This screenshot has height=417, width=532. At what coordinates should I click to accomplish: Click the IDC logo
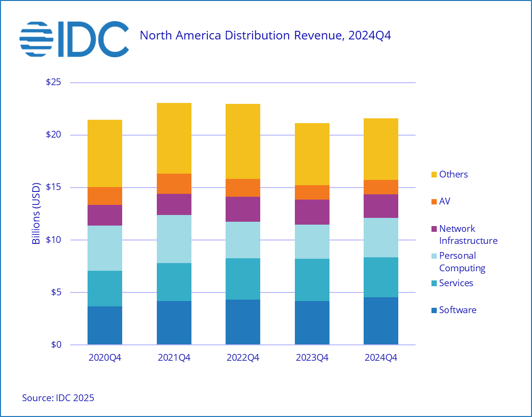pos(74,38)
